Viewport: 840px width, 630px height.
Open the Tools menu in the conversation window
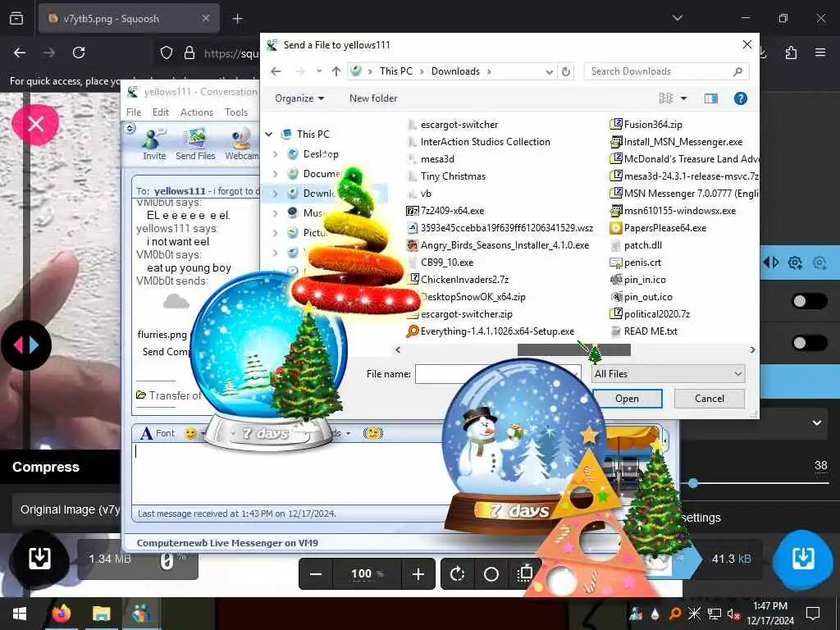click(x=236, y=112)
